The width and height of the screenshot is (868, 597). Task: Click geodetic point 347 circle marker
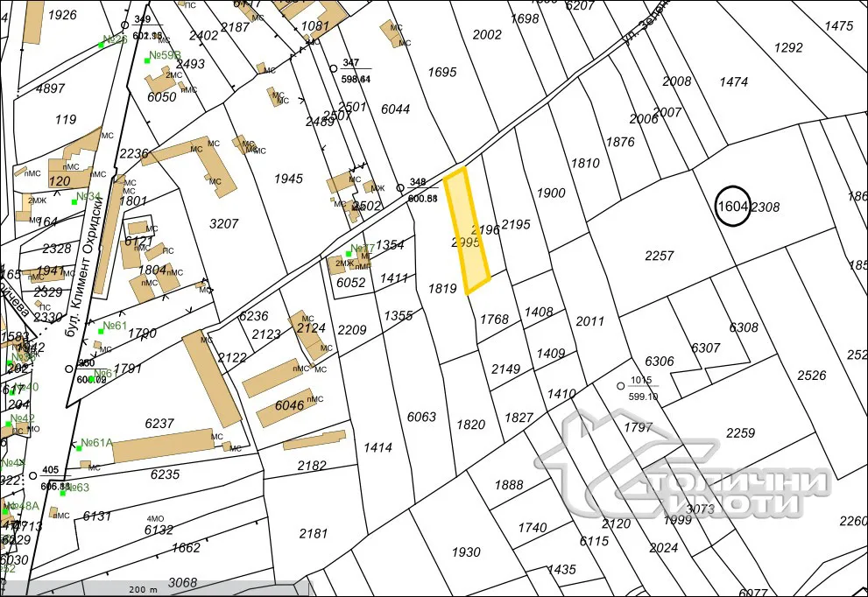(333, 68)
